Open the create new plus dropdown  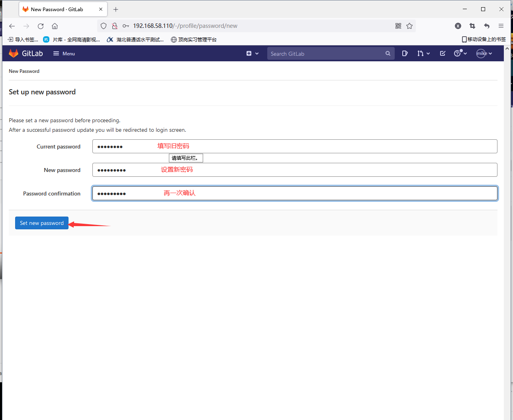click(x=253, y=53)
